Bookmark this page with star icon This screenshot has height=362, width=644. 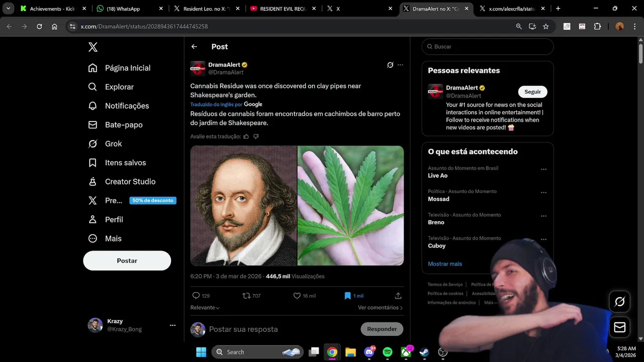546,26
